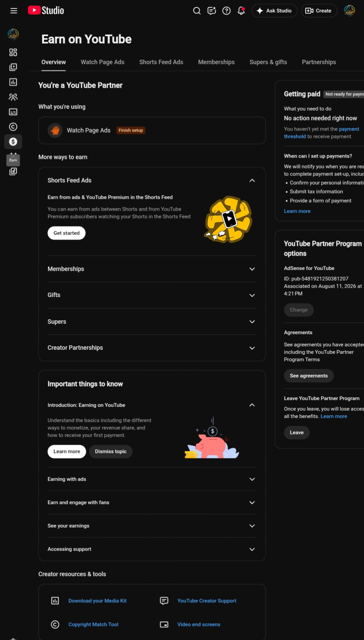
Task: Open Audio library icon in sidebar
Action: 13,172
